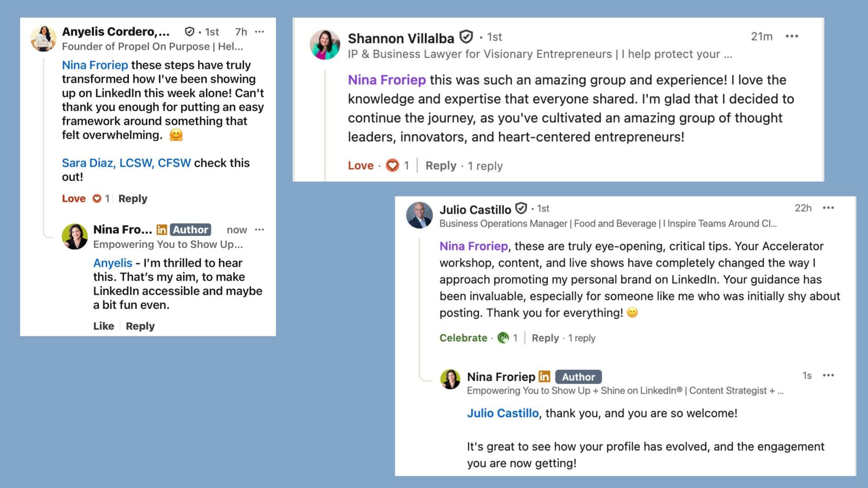Open more options on Julio Castillo's comment
868x488 pixels.
[828, 208]
